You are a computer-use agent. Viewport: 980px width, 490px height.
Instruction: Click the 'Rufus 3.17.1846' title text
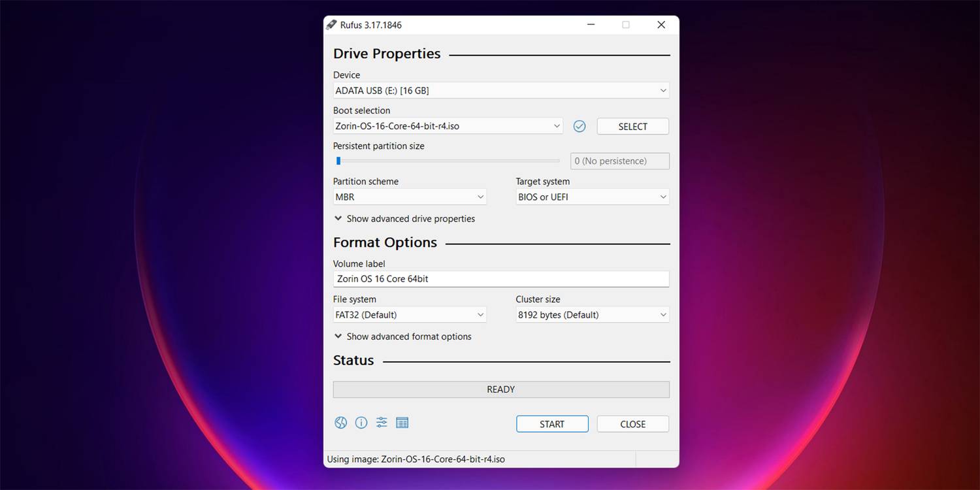(371, 25)
